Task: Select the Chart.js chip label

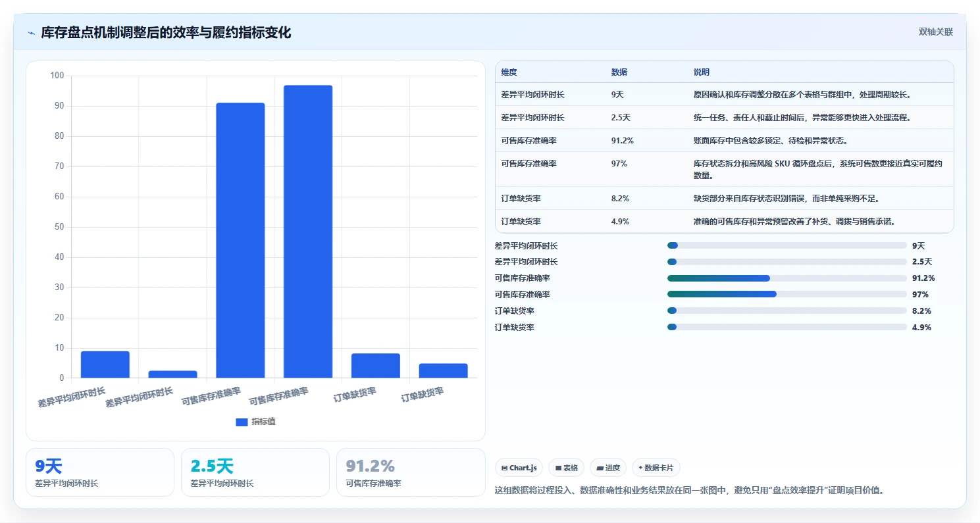Action: pos(523,468)
